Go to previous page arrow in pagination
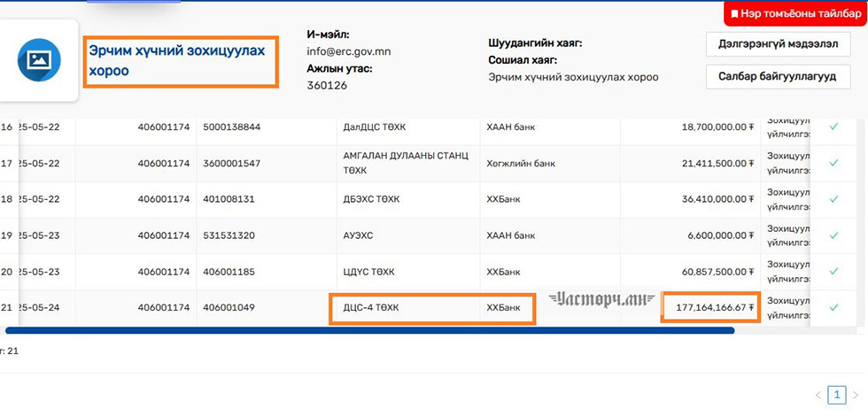This screenshot has width=868, height=416. [818, 395]
